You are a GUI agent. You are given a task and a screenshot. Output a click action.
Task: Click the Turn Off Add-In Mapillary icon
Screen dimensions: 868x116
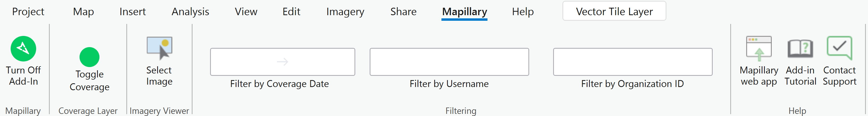coord(23,49)
